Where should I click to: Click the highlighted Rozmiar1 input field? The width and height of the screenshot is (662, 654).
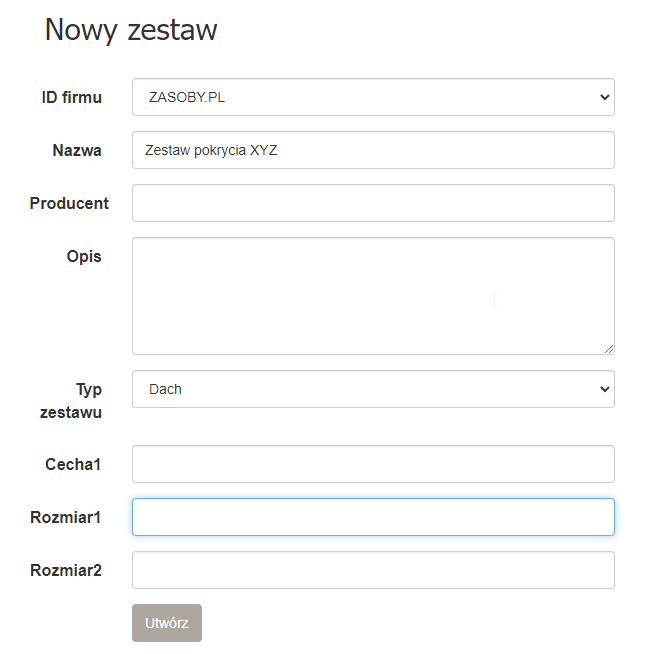coord(373,517)
